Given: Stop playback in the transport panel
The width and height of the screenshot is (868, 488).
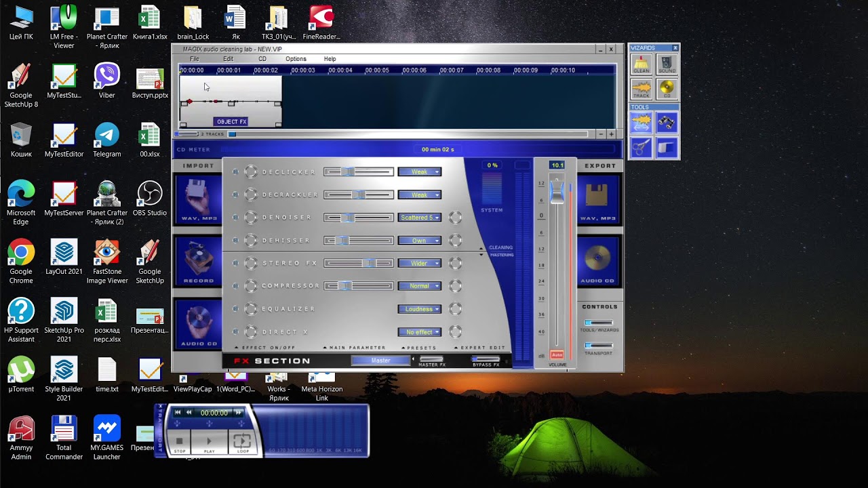Looking at the screenshot, I should 180,443.
